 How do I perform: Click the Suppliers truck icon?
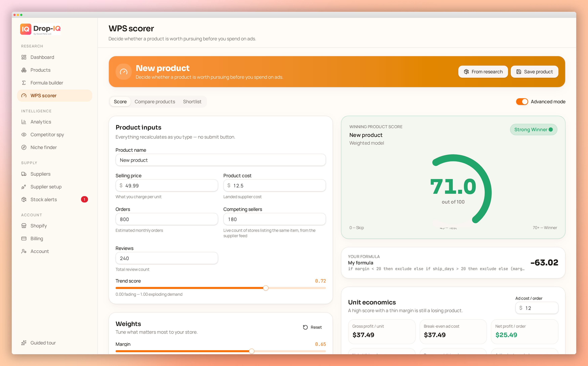coord(24,174)
